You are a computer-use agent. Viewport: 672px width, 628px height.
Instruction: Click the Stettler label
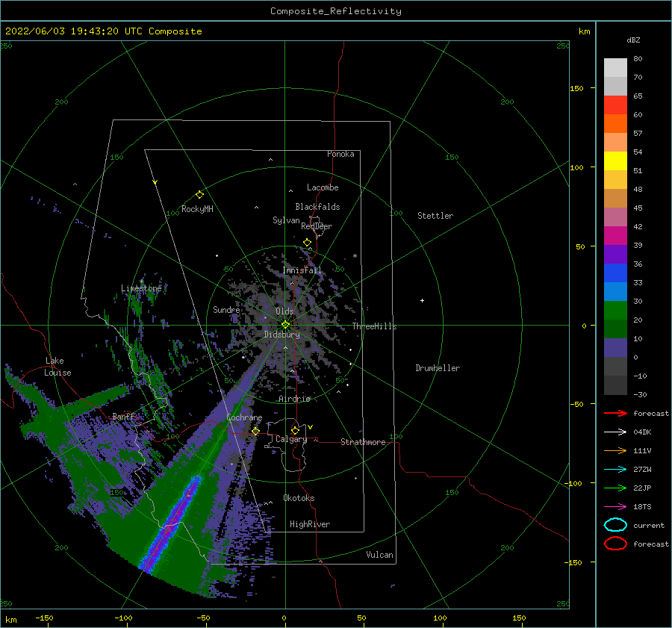435,216
